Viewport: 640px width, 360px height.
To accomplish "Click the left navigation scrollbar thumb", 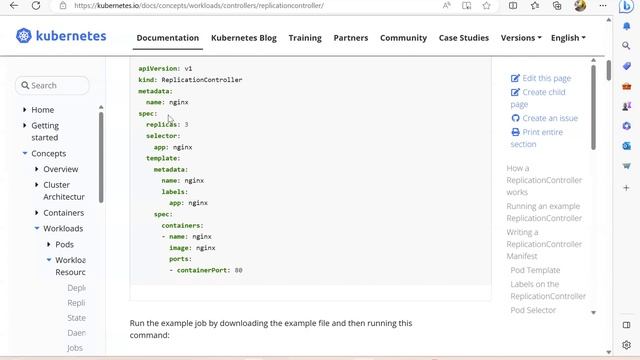I will click(101, 157).
